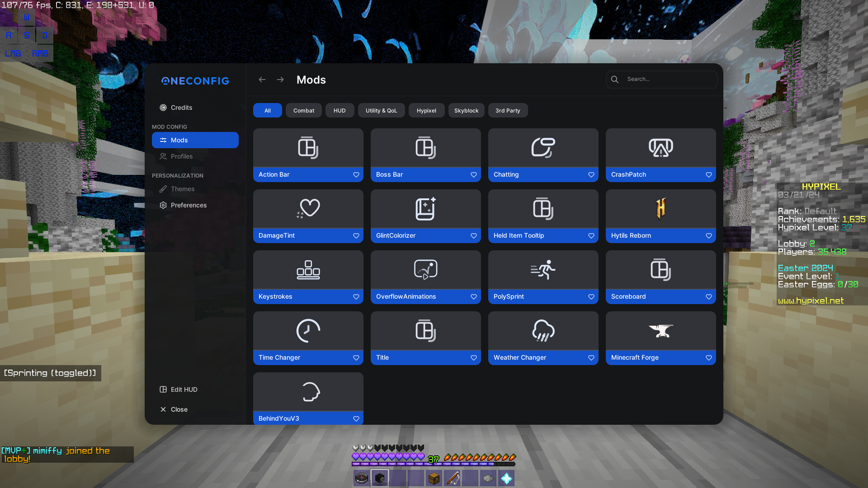Screen dimensions: 868x488
Task: Favorite the BehindYouV3 mod
Action: [356, 419]
